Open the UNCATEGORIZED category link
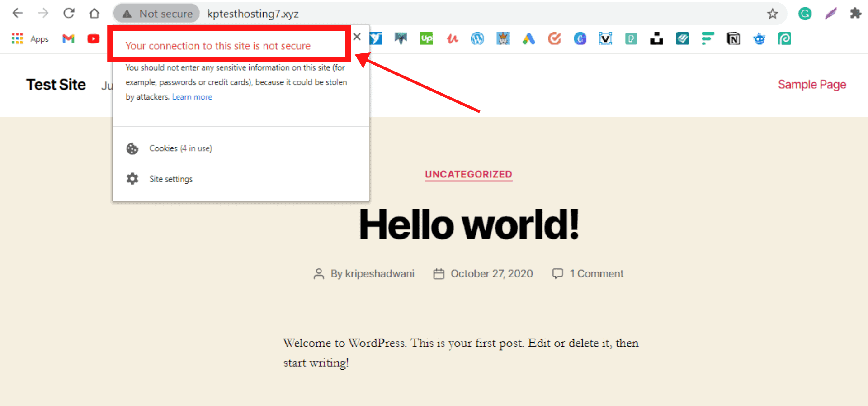 point(468,174)
